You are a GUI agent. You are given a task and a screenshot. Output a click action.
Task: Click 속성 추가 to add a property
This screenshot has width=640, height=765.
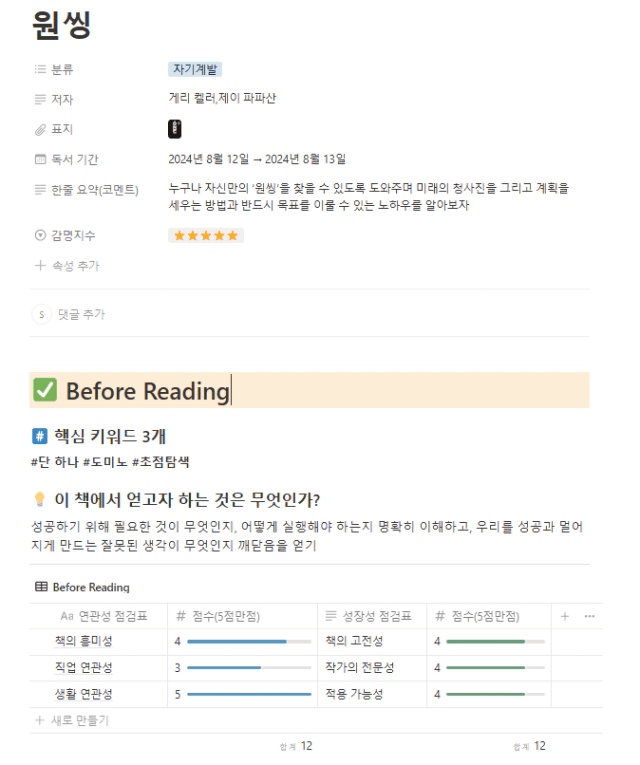point(67,266)
